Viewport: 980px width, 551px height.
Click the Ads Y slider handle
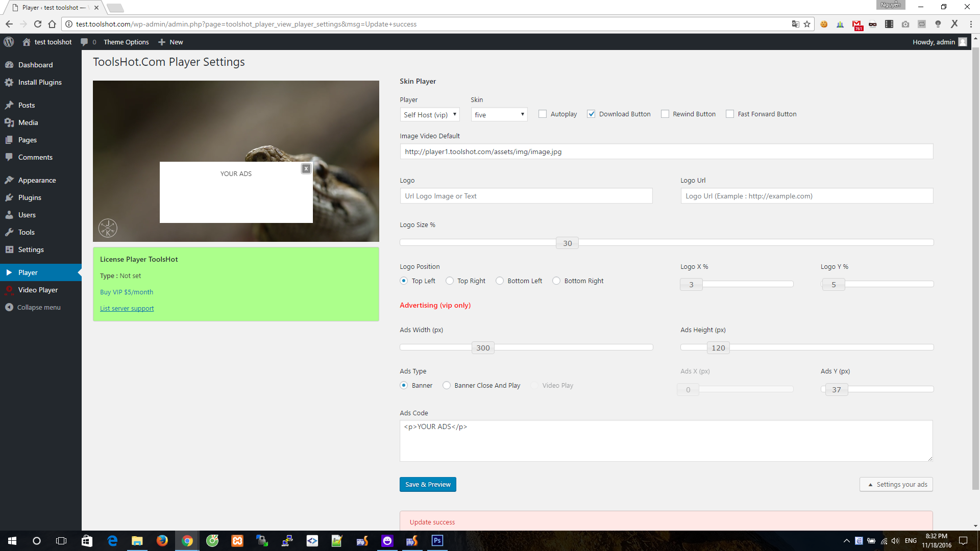836,390
